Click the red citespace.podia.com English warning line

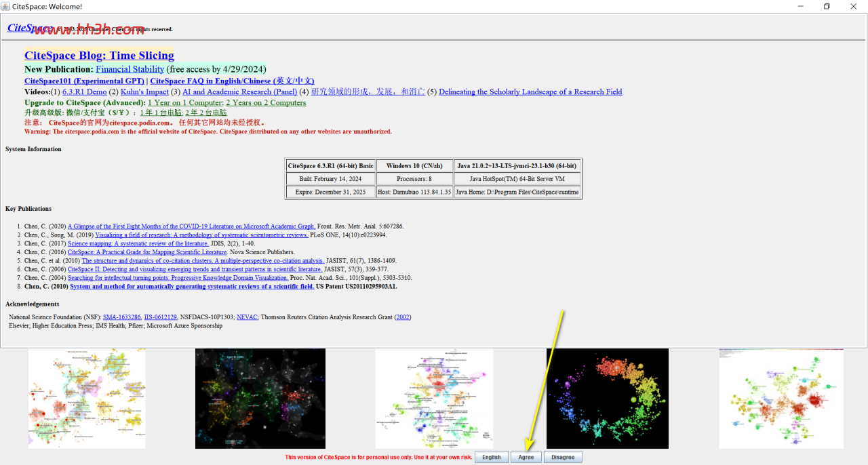pyautogui.click(x=208, y=132)
